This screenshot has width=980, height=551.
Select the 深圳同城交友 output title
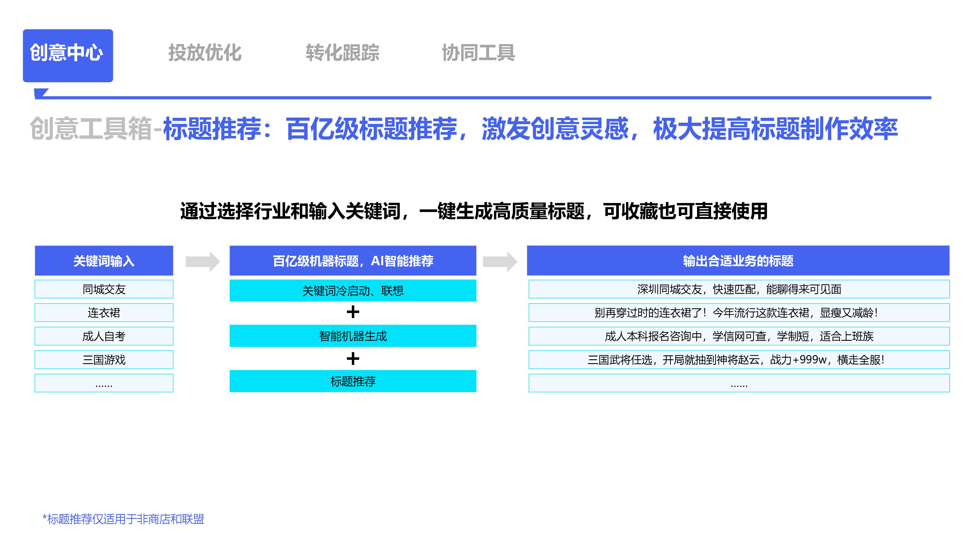point(739,289)
